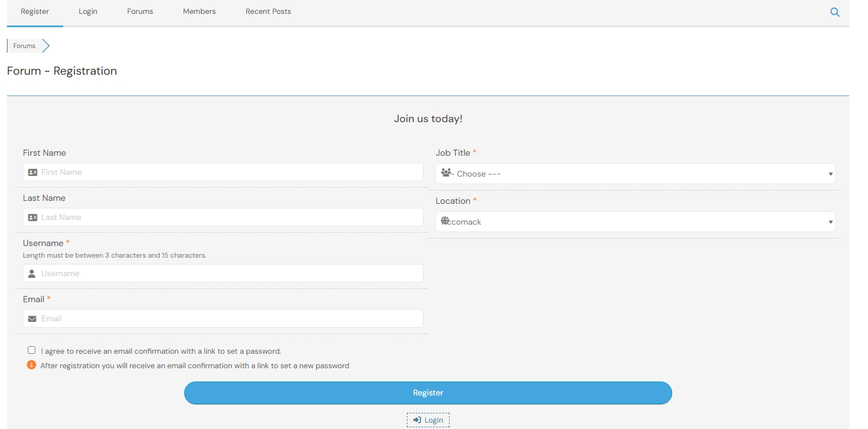Click the Forums breadcrumb chevron arrow
This screenshot has height=429, width=868.
tap(46, 46)
